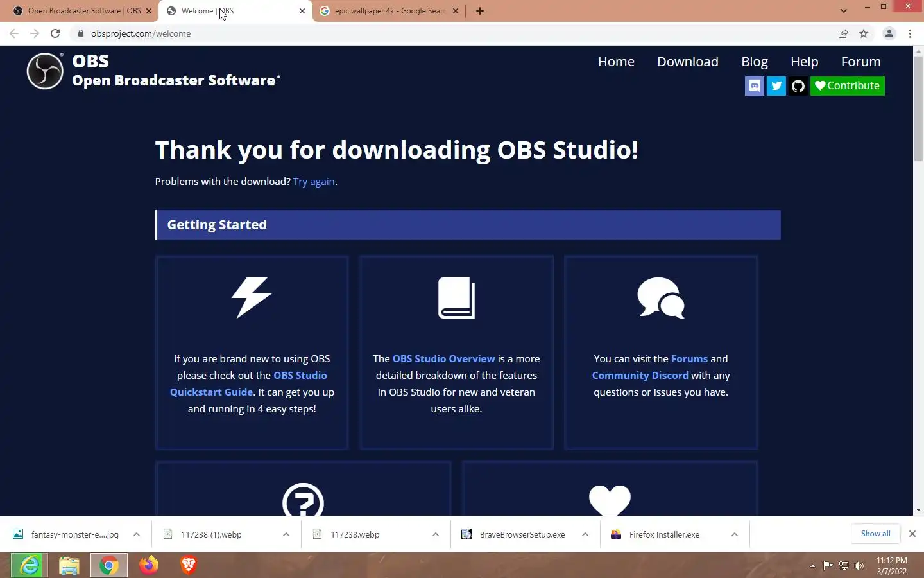
Task: Open the Chrome profile avatar
Action: coord(889,33)
